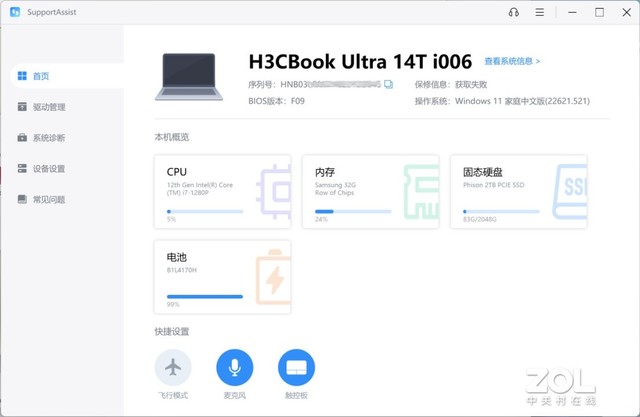Click the SupportAssist app logo
640x417 pixels.
click(x=15, y=12)
